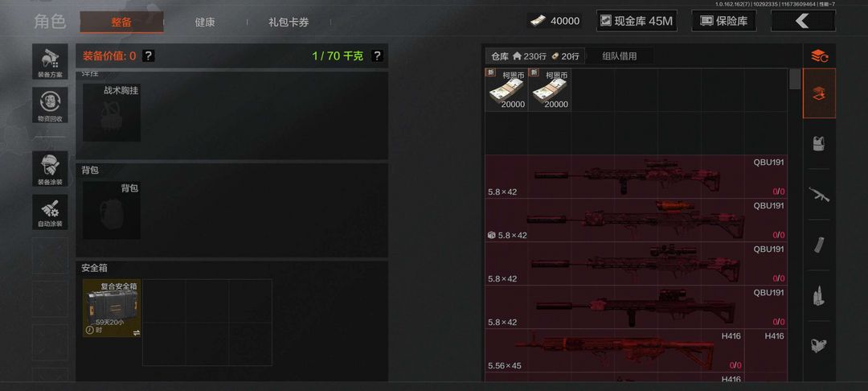This screenshot has width=868, height=391.
Task: Show help for weight limit question mark
Action: coord(377,56)
